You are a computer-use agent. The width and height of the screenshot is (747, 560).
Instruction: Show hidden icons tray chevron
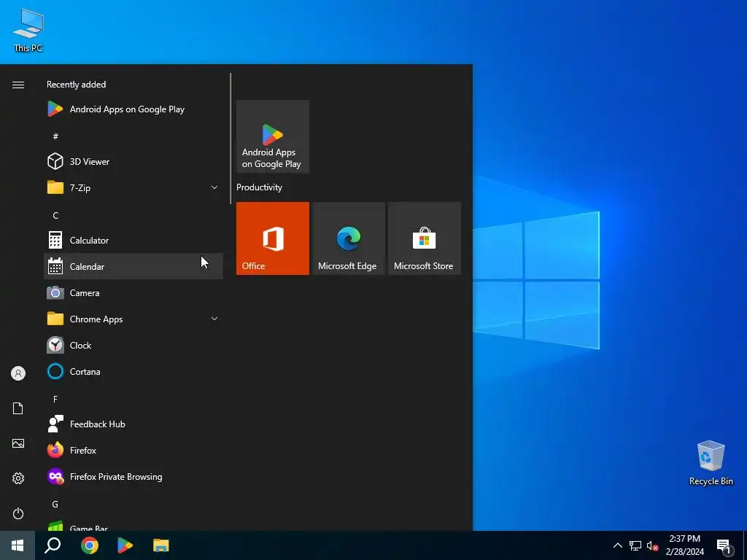point(617,545)
